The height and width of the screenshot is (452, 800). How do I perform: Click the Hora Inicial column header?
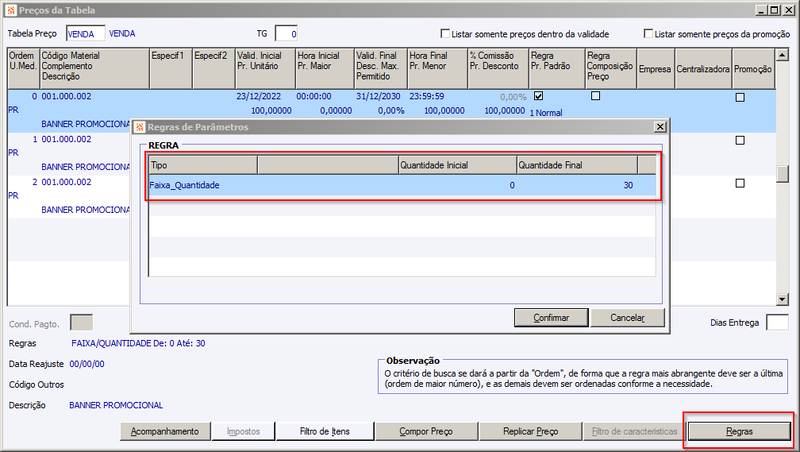(x=325, y=69)
